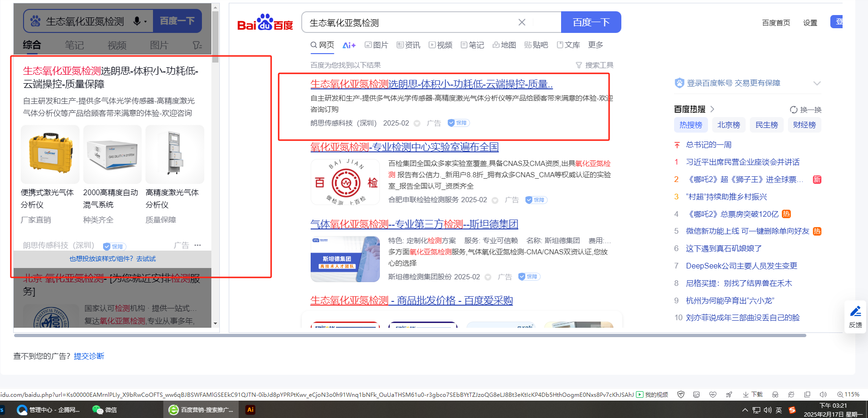
Task: Expand the 百度热搜 chevron arrow
Action: point(712,109)
